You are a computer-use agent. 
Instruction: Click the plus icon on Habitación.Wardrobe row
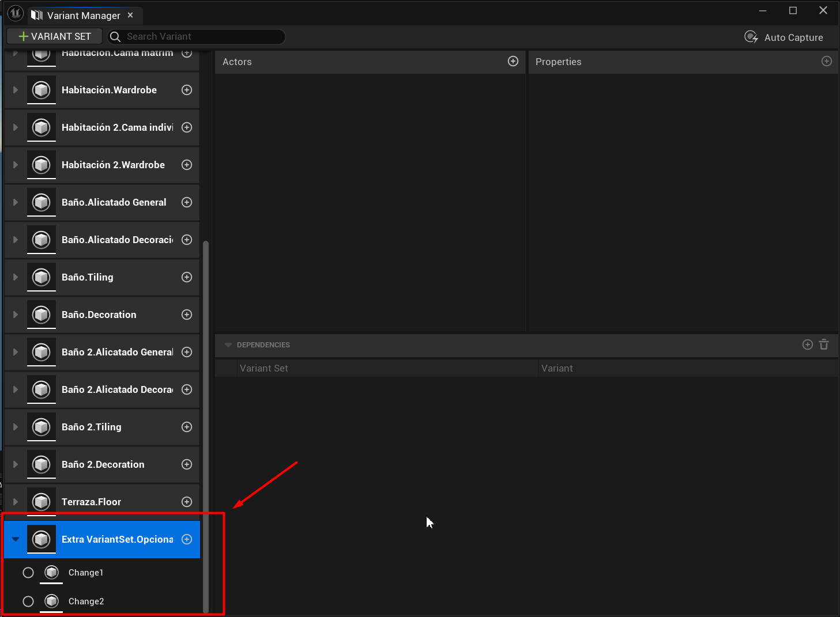tap(187, 90)
